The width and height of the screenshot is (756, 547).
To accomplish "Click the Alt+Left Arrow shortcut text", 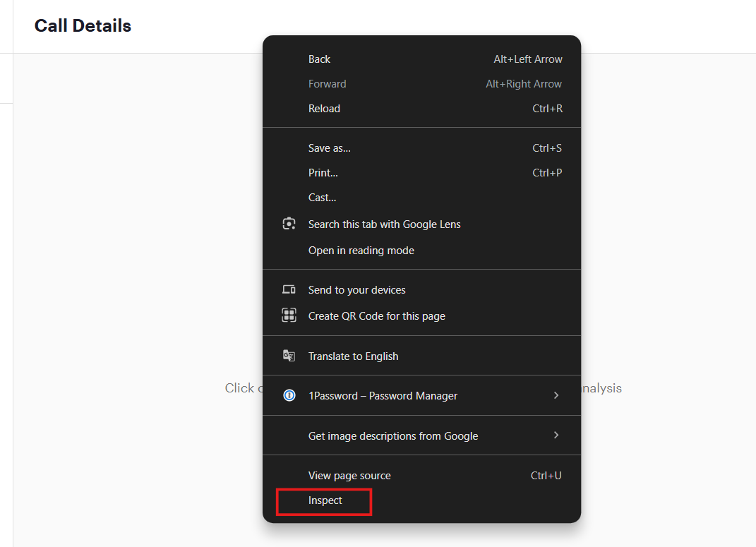I will point(528,59).
